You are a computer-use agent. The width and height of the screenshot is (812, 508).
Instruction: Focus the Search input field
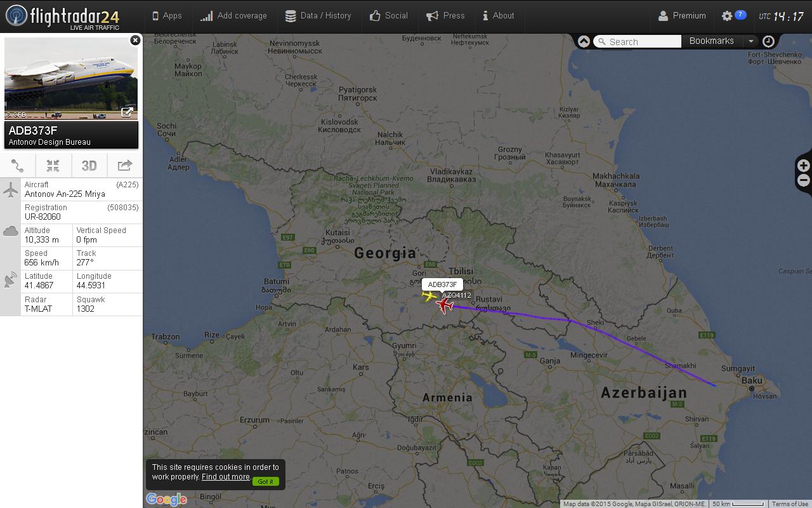pos(638,41)
